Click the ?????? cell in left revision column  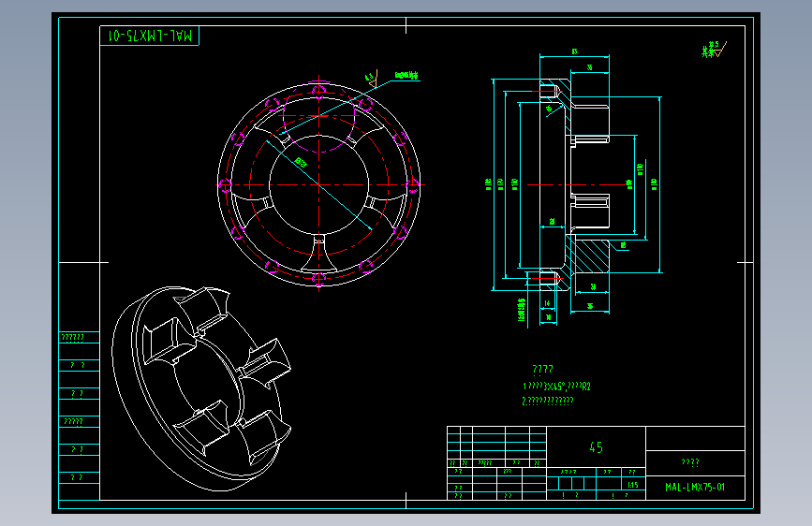(x=79, y=338)
